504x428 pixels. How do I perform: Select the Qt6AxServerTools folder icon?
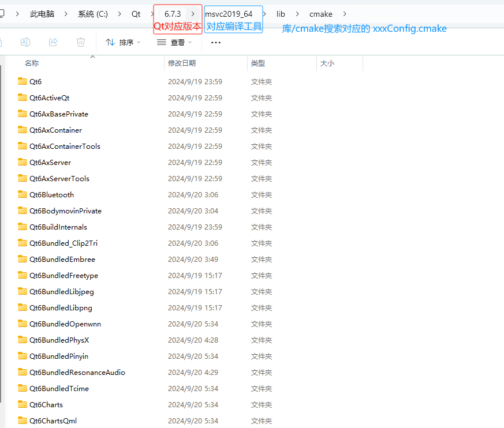click(x=23, y=178)
